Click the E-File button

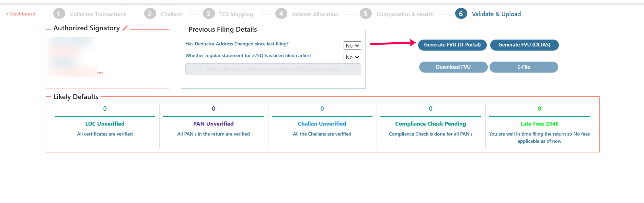(524, 67)
